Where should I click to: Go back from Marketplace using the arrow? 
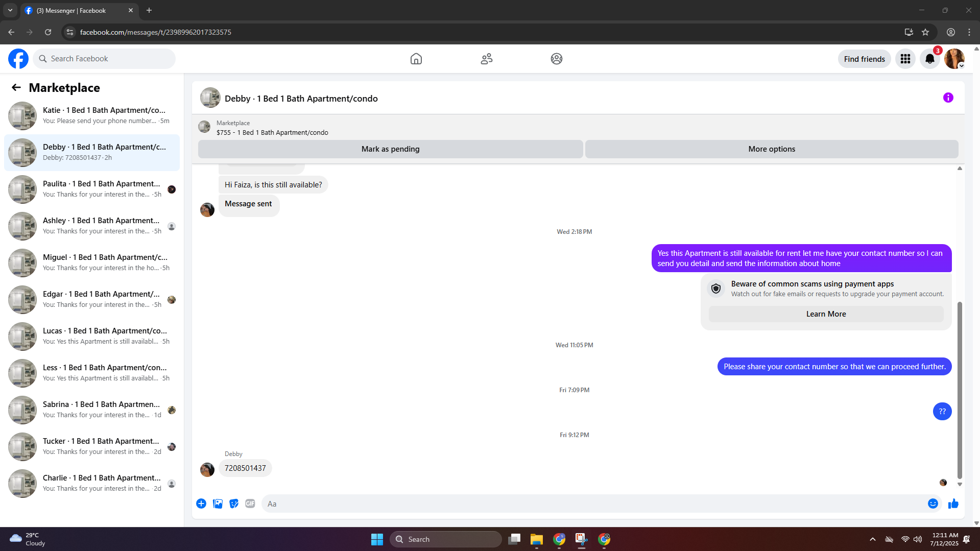coord(16,87)
